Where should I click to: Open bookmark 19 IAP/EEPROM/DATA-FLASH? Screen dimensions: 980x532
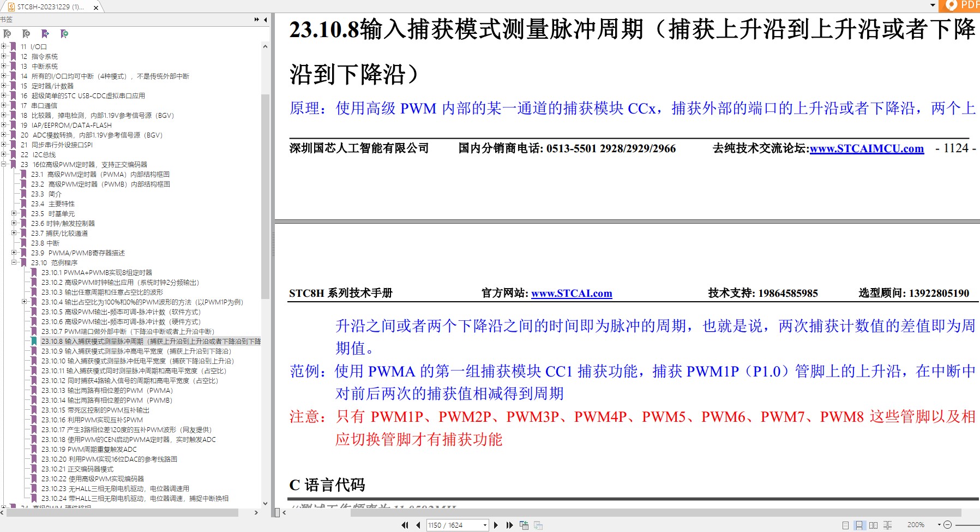click(x=66, y=125)
